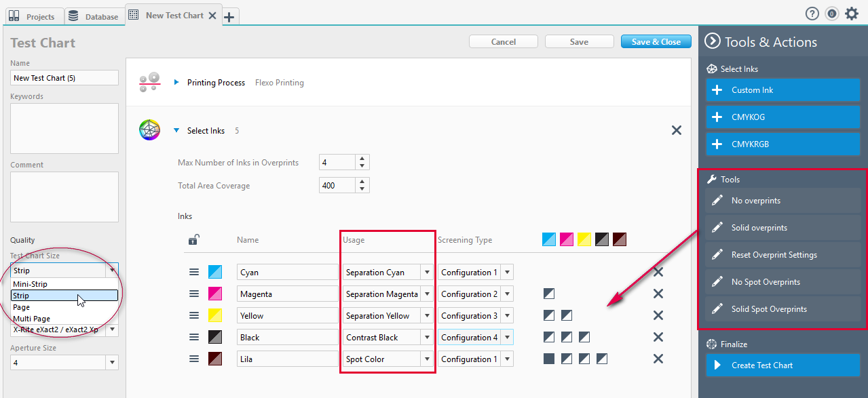Remove the Black ink row

(x=658, y=337)
